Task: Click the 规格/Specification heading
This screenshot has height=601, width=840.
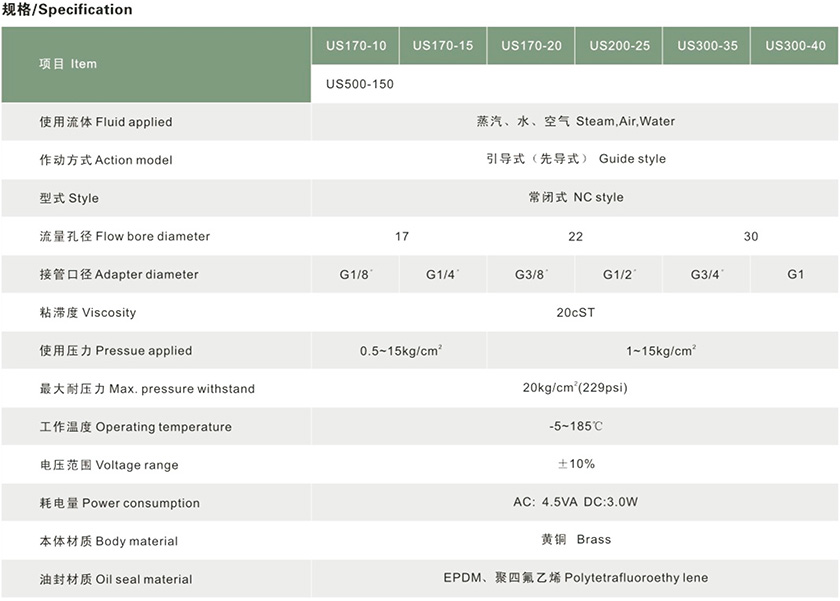Action: (x=67, y=10)
